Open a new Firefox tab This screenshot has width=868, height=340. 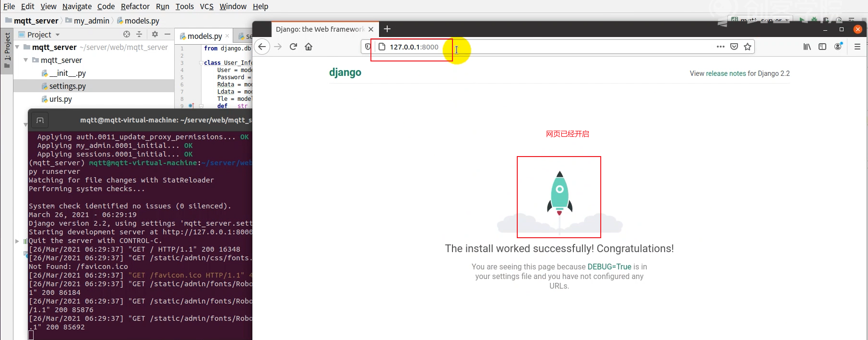[x=387, y=29]
